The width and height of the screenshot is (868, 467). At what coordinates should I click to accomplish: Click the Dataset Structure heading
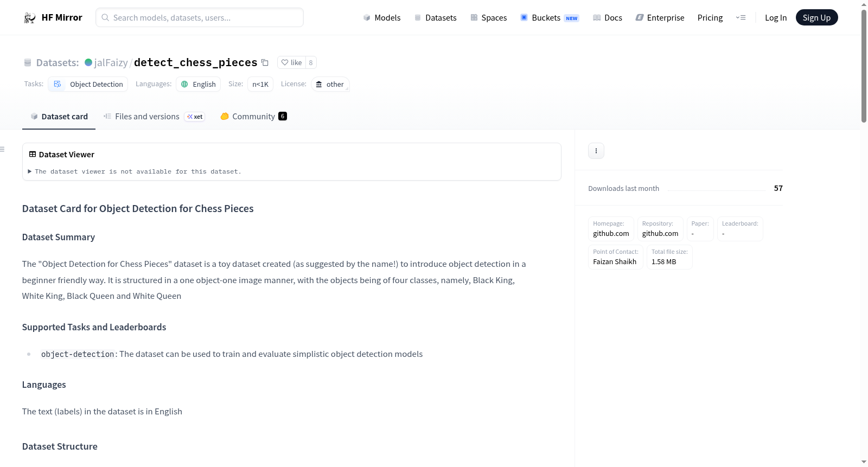tap(60, 446)
